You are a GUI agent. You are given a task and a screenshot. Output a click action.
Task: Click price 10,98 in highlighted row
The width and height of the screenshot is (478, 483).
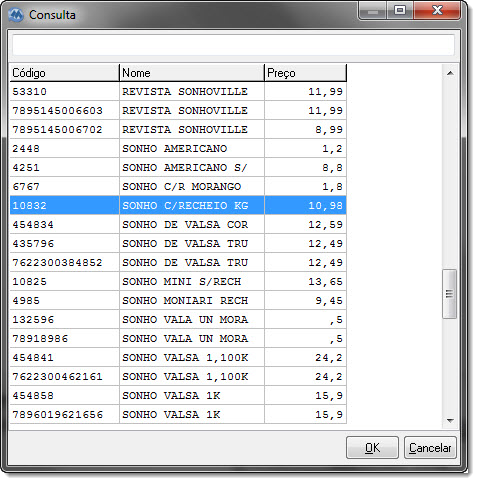point(305,205)
